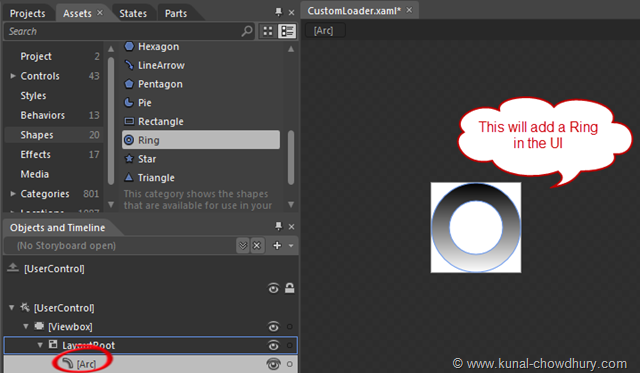
Task: Select the Behaviors category
Action: [54, 115]
